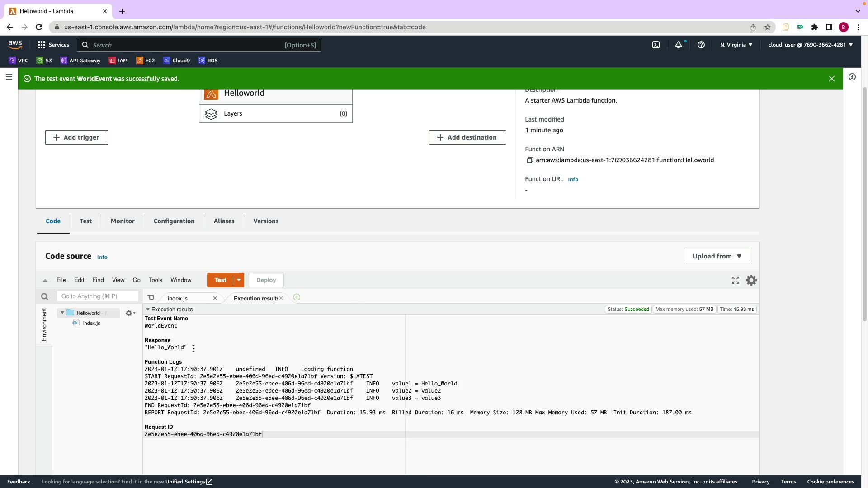Open AWS CloudShell icon in top bar
Screen dimensions: 868x488
coord(656,45)
